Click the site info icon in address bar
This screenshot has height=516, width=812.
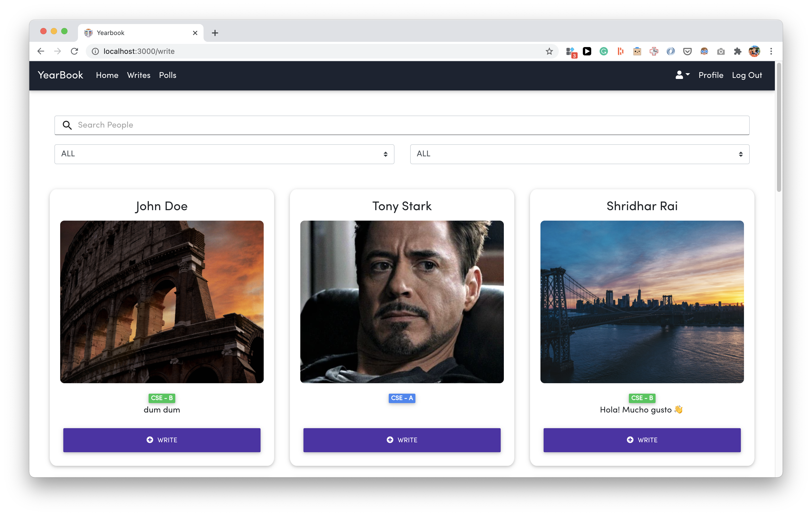pos(95,51)
